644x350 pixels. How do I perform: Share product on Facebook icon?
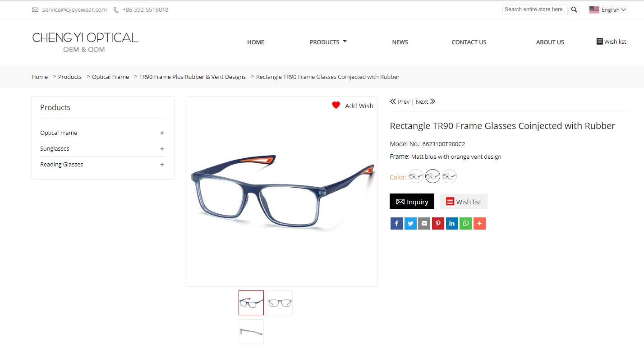[x=396, y=223]
